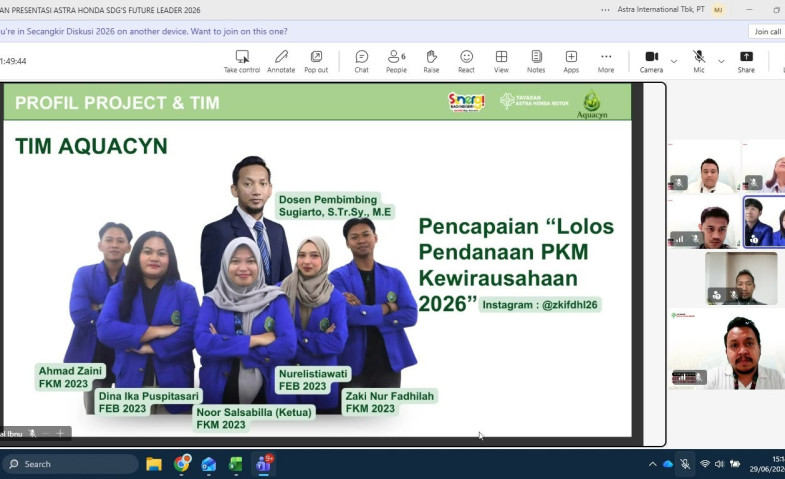Open the Apps menu
This screenshot has width=785, height=479.
tap(571, 62)
